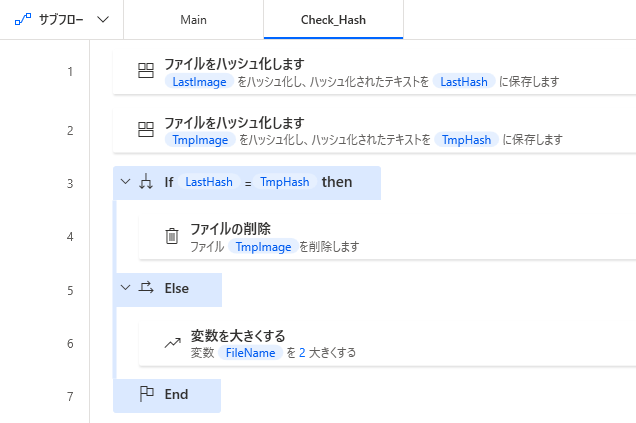The width and height of the screenshot is (636, 423).
Task: Click the FileName variable token
Action: point(250,353)
